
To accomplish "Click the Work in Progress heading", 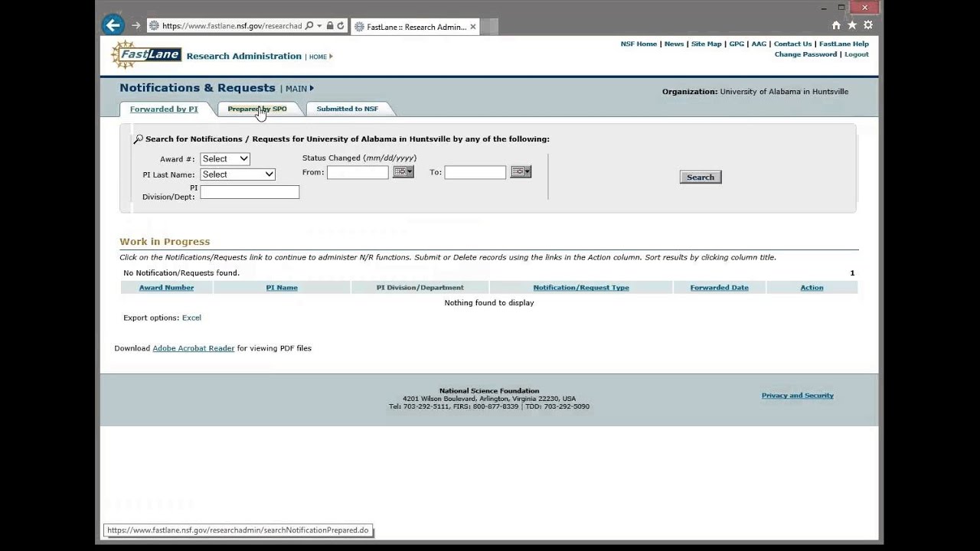I will [165, 242].
